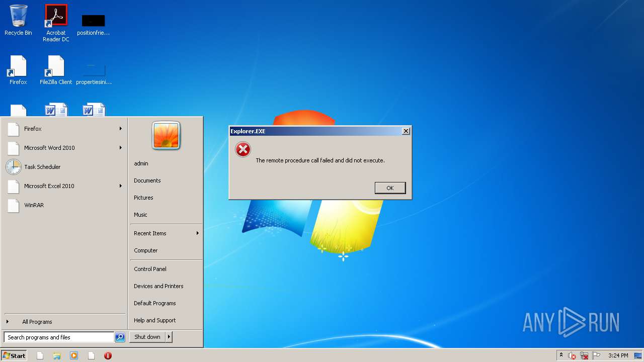
Task: Open the Recycle Bin desktop icon
Action: [18, 20]
